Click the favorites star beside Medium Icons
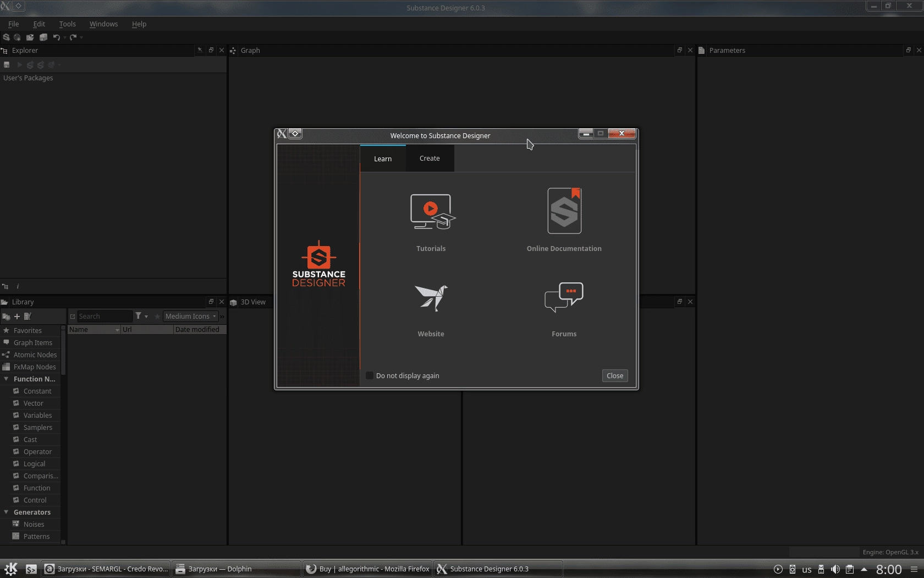924x578 pixels. click(157, 317)
